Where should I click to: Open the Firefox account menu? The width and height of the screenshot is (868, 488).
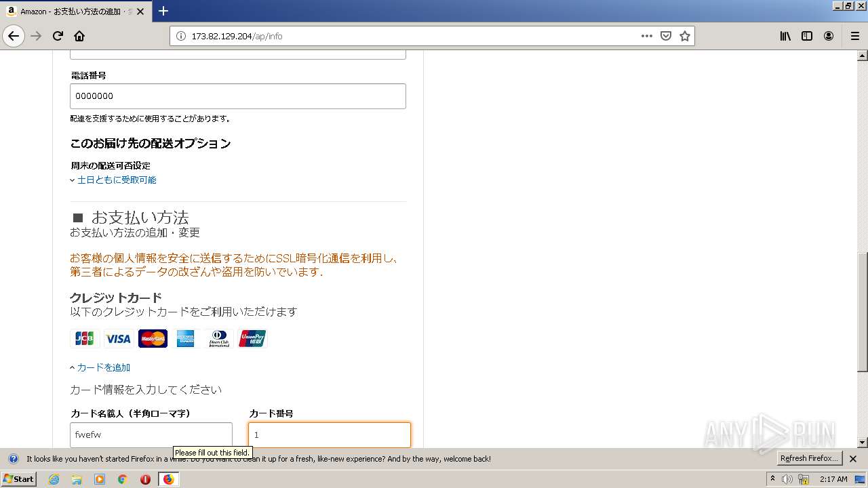click(829, 36)
